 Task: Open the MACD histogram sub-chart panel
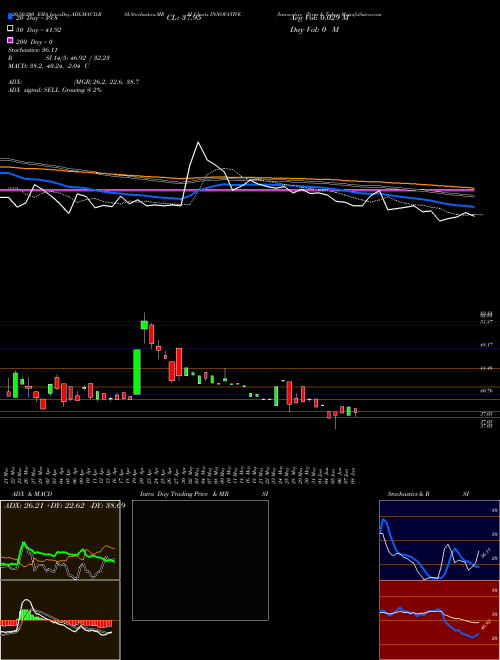coord(60,620)
